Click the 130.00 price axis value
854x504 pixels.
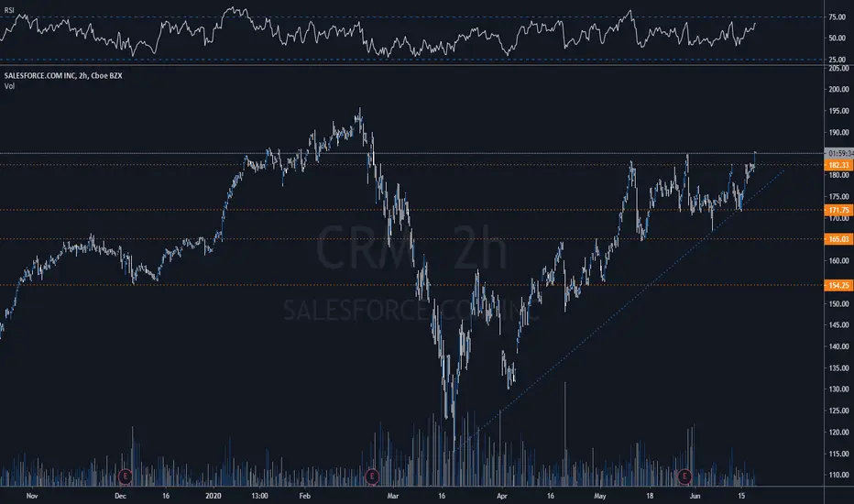pos(838,389)
